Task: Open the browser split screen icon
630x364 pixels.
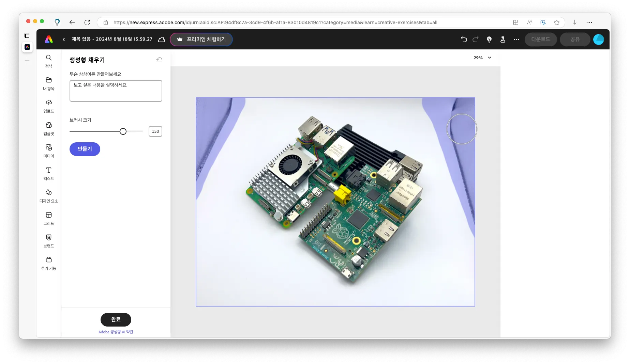Action: click(x=516, y=22)
